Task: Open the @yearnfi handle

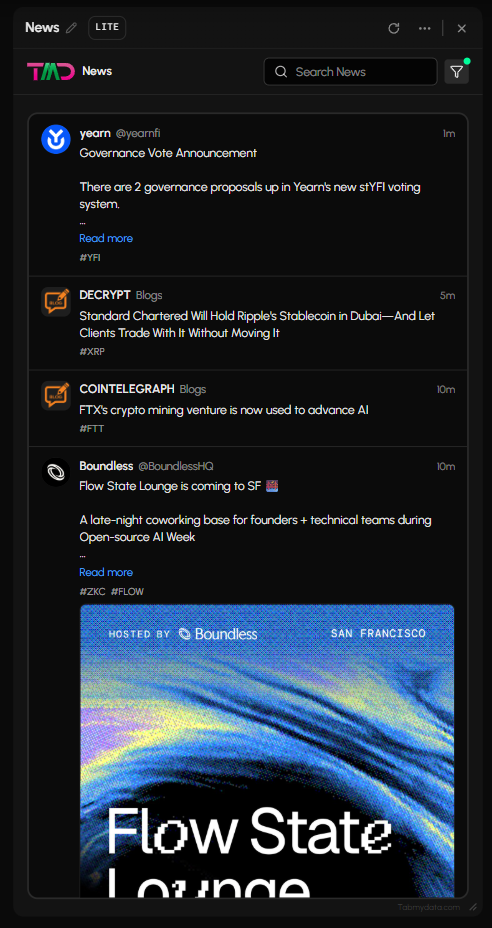Action: click(x=138, y=134)
